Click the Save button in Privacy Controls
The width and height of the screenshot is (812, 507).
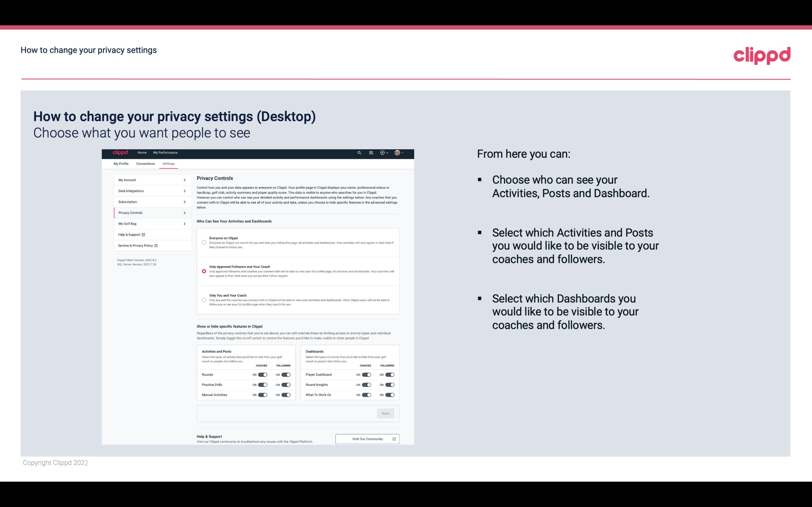tap(386, 413)
